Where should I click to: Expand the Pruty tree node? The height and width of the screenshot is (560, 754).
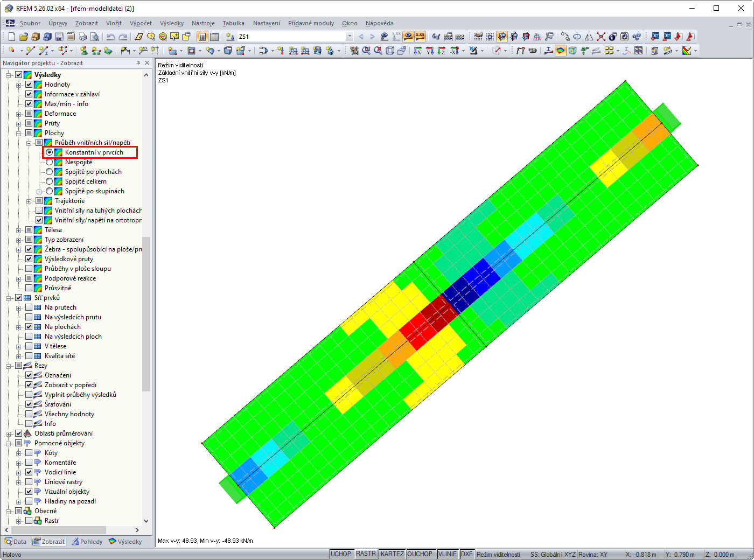point(19,123)
